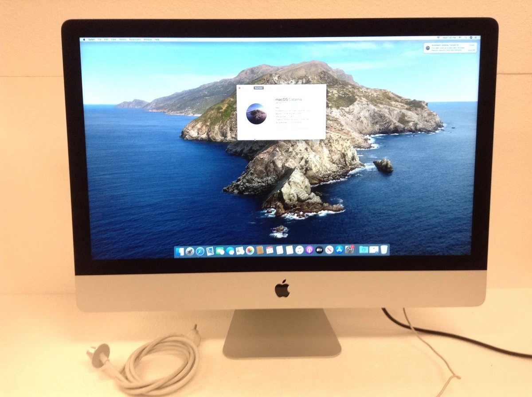This screenshot has height=397, width=532.
Task: Open Spotlight search from the menu bar
Action: [x=465, y=38]
